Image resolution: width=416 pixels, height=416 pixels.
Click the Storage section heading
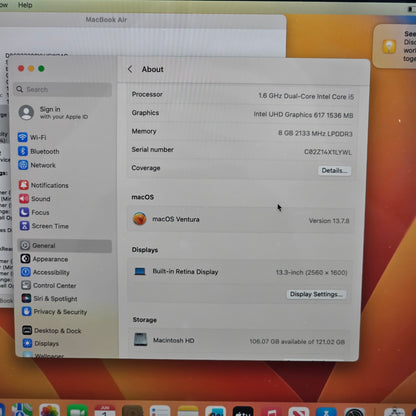144,320
